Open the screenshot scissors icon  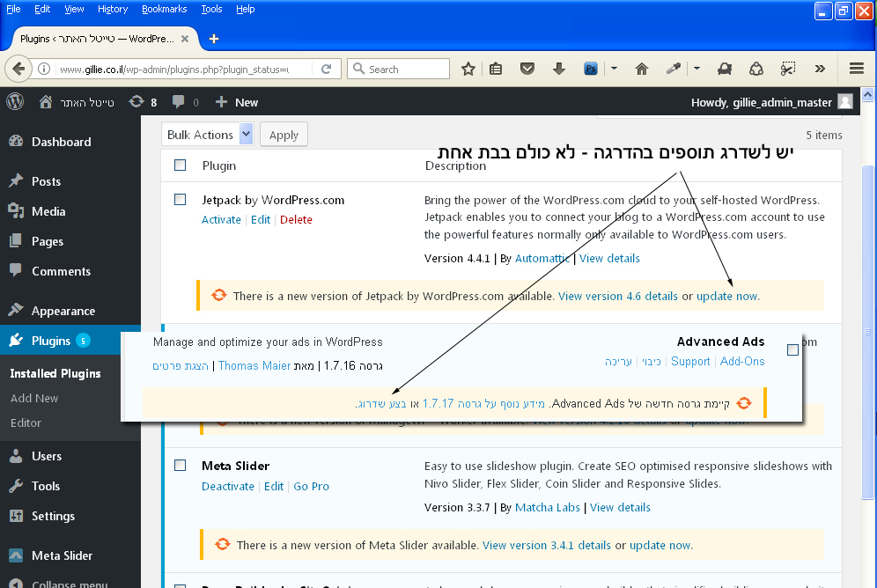pyautogui.click(x=787, y=69)
